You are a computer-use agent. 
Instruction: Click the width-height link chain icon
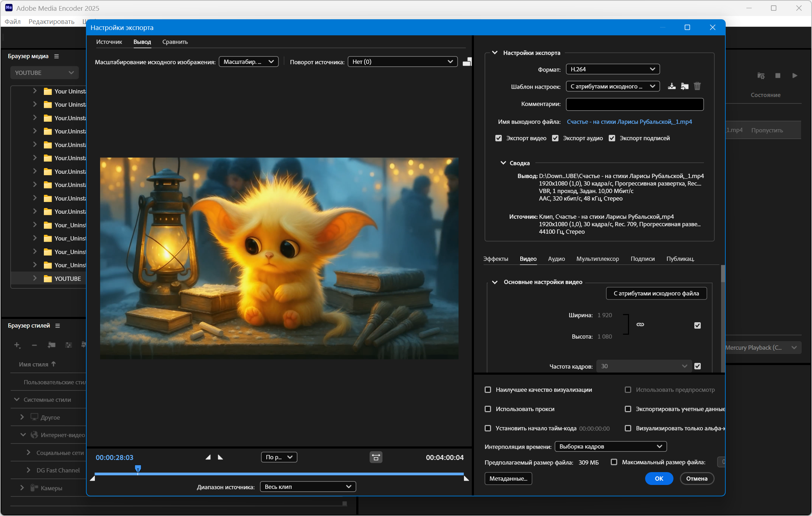pyautogui.click(x=640, y=324)
